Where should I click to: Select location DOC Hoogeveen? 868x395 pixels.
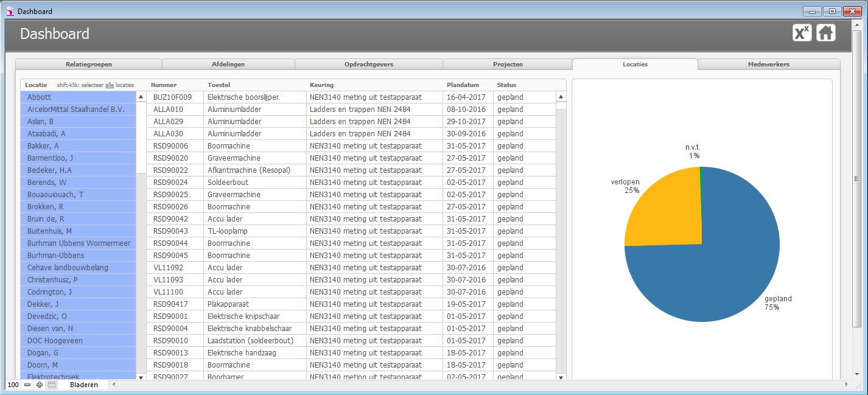point(78,341)
